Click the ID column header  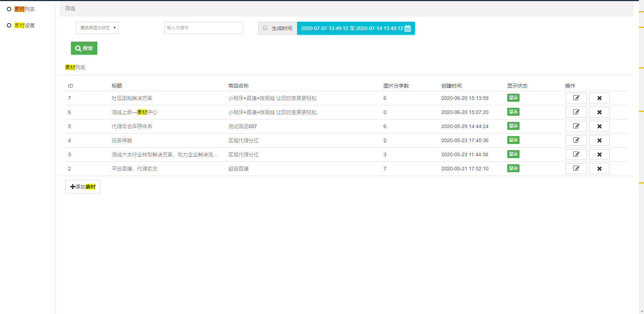pyautogui.click(x=71, y=86)
